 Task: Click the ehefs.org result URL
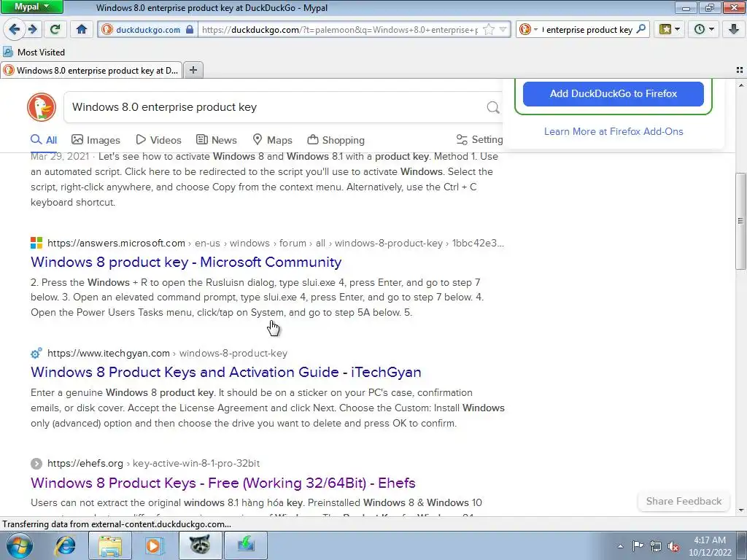[153, 463]
